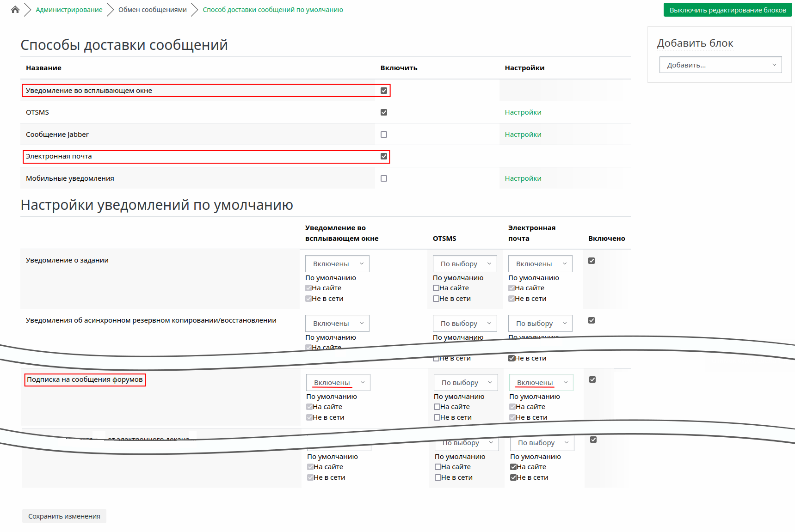795x532 pixels.
Task: Open popup dropdown for Уведомление о задании
Action: click(337, 263)
